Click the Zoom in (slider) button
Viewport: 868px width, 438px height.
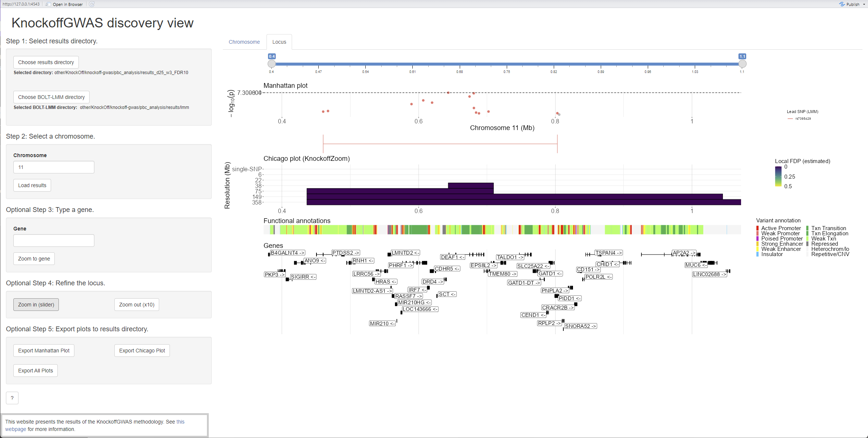coord(36,305)
